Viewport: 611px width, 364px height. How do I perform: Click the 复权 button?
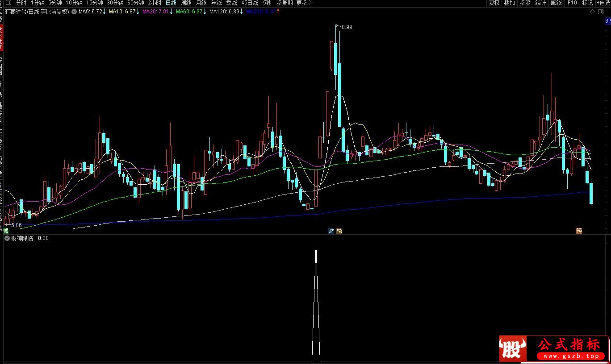pyautogui.click(x=494, y=3)
